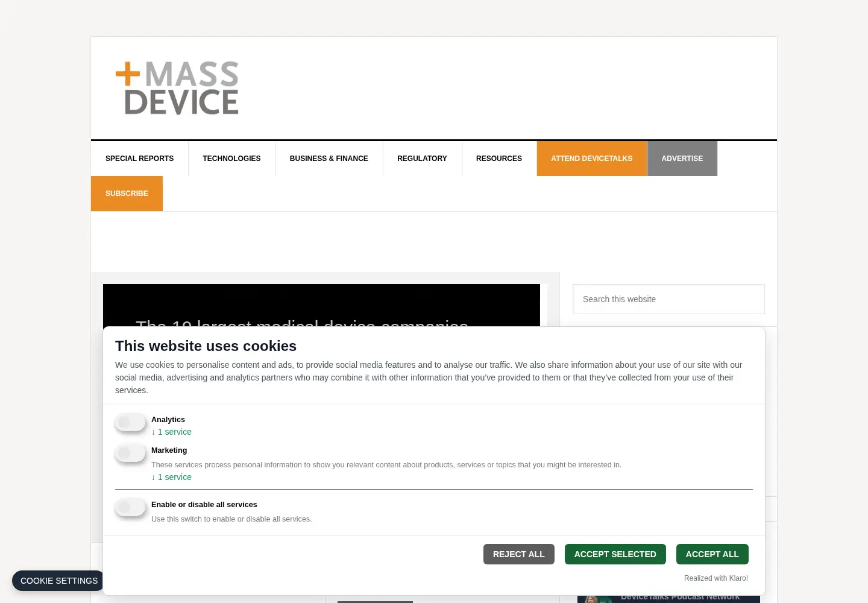Screen dimensions: 868x603
Task: Follow the Realized with Klaro! link
Action: click(x=716, y=578)
